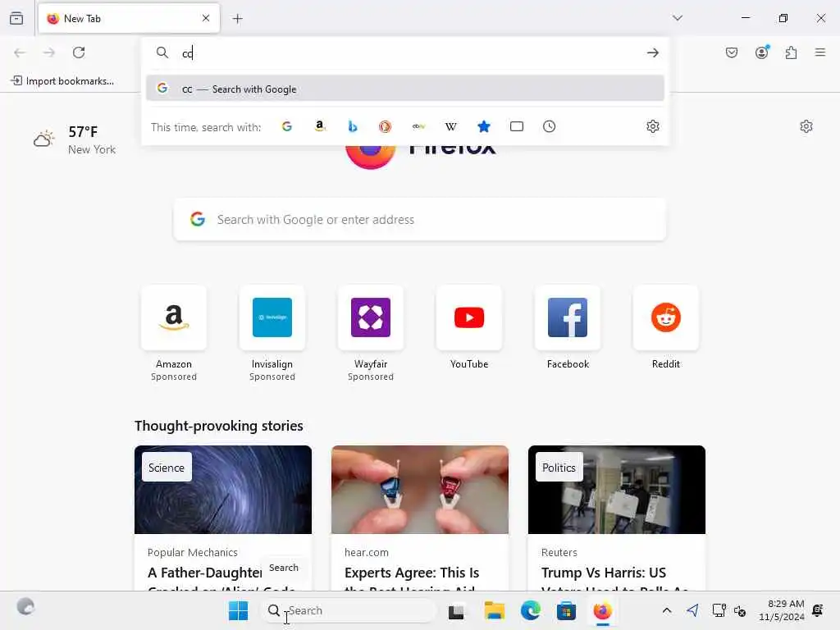Click the 57°F temperature text
This screenshot has width=840, height=630.
point(83,132)
